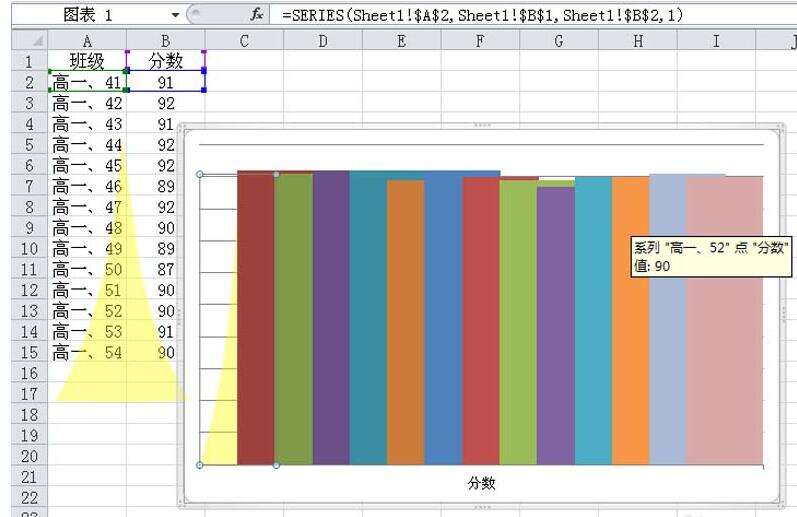797x517 pixels.
Task: Select the blue sixth chart bar
Action: pyautogui.click(x=443, y=318)
